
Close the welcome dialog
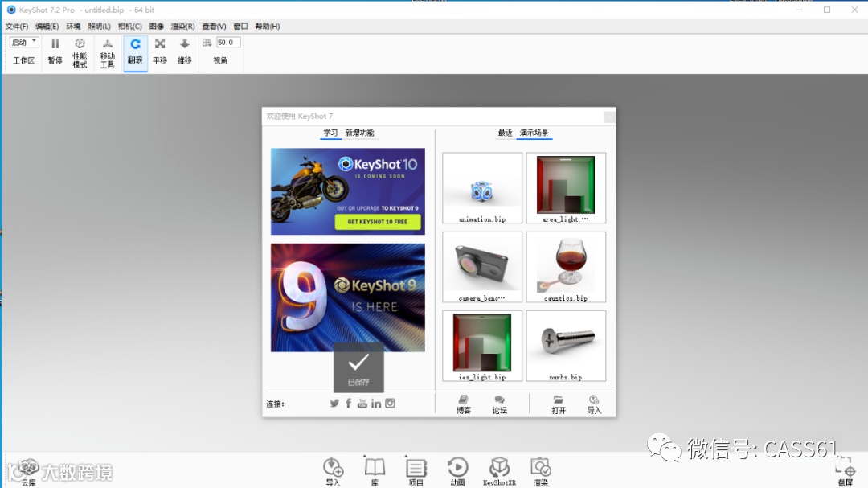click(609, 117)
